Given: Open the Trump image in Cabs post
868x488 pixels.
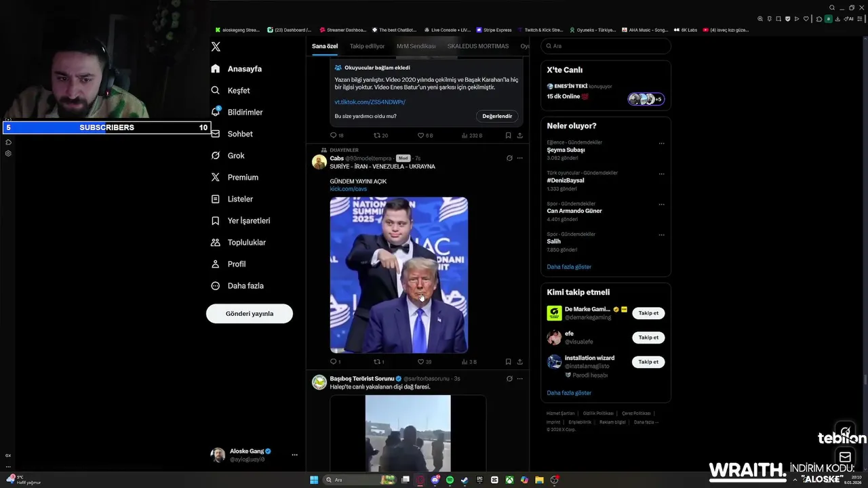Looking at the screenshot, I should (x=399, y=275).
